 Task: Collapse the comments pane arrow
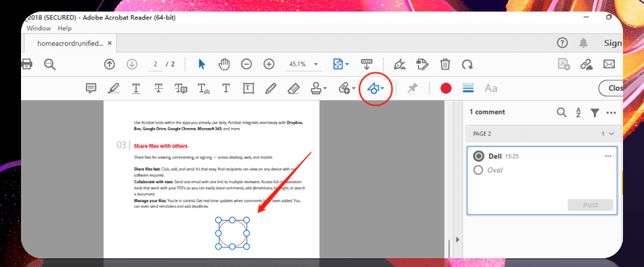point(458,240)
